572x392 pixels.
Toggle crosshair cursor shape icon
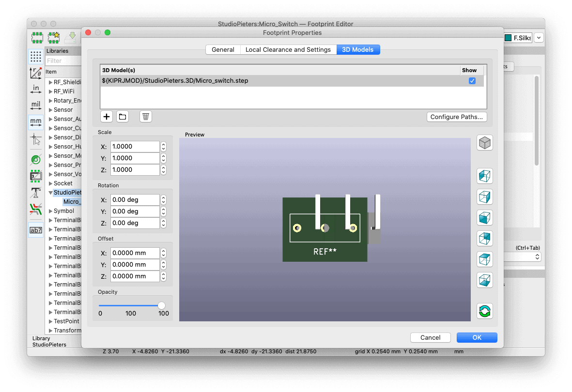coord(36,139)
